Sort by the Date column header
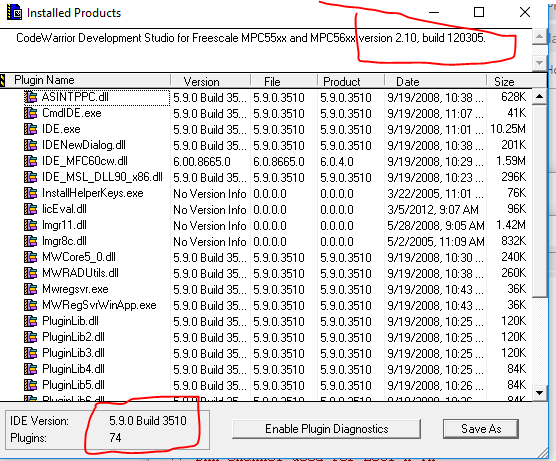 point(435,81)
